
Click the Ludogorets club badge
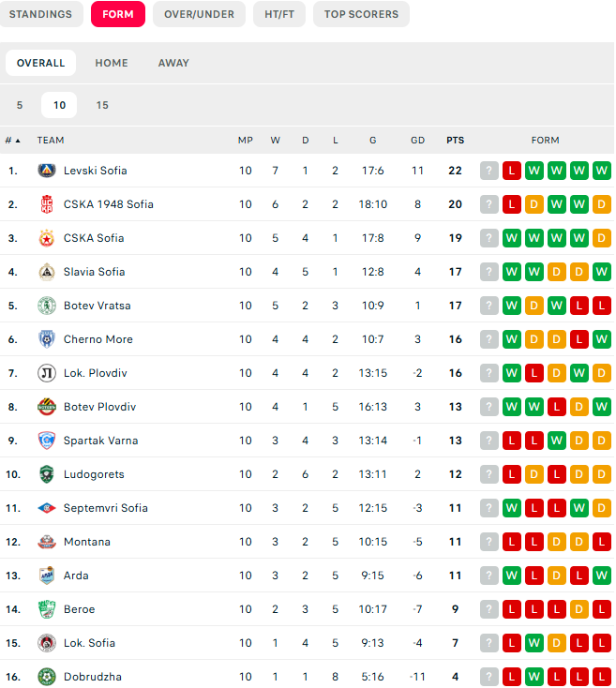click(47, 474)
